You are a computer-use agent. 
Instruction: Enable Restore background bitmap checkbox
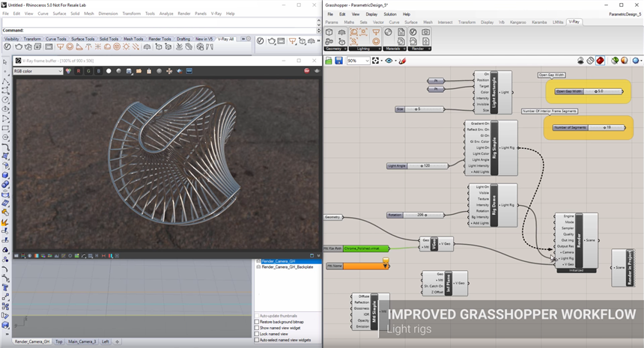[x=258, y=322]
